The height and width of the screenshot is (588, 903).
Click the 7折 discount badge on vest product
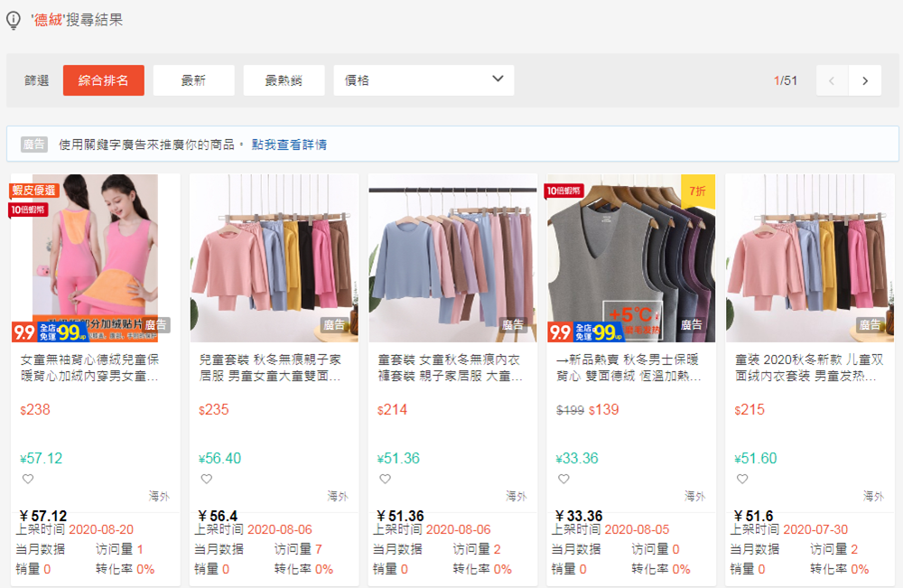[697, 191]
